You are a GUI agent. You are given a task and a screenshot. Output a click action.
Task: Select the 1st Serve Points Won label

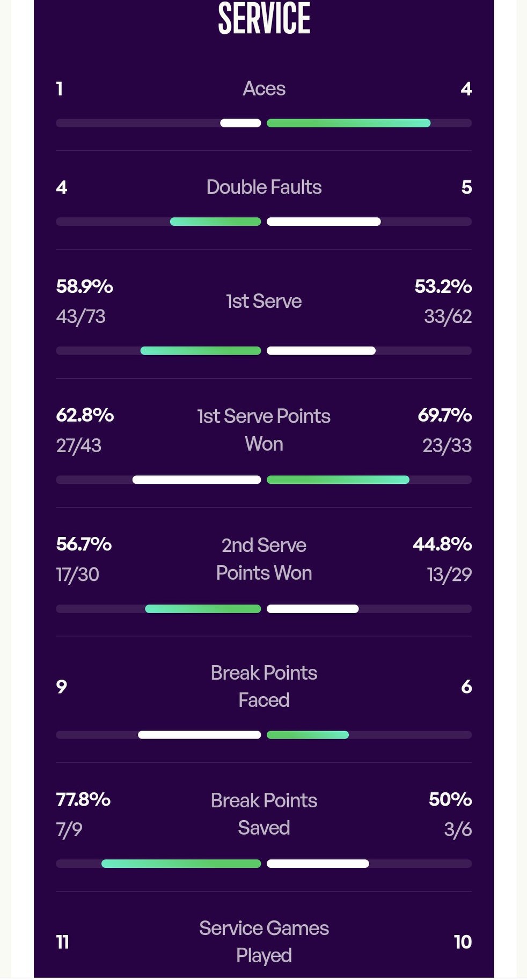pos(263,430)
